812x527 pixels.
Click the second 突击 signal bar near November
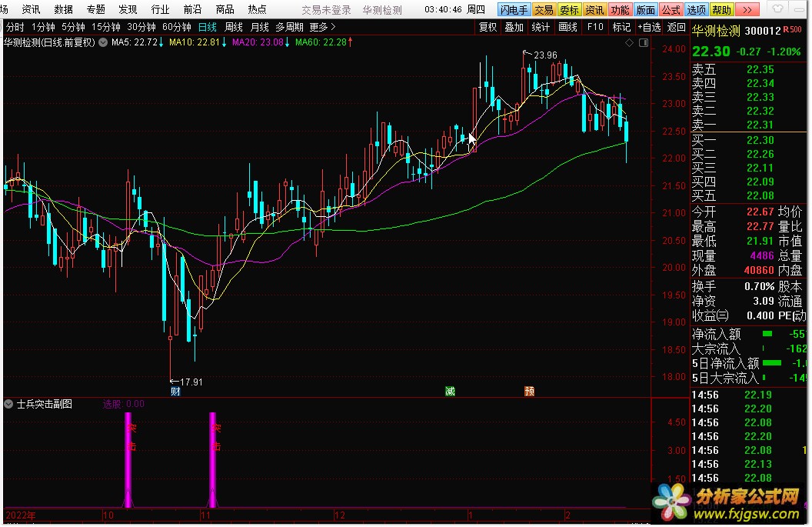(212, 459)
